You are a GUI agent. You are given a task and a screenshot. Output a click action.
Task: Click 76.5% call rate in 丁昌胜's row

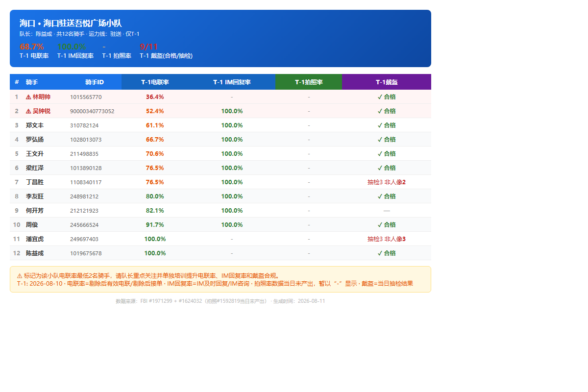(155, 182)
